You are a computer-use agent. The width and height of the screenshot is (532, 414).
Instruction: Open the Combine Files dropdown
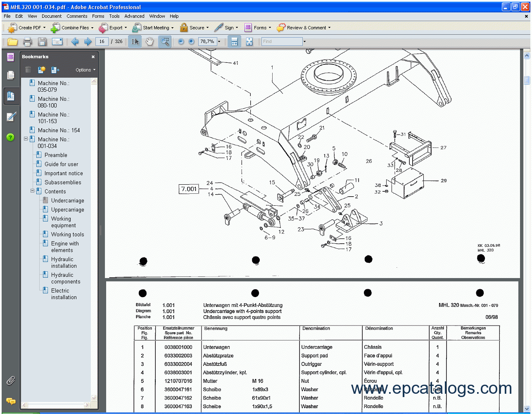tap(72, 28)
